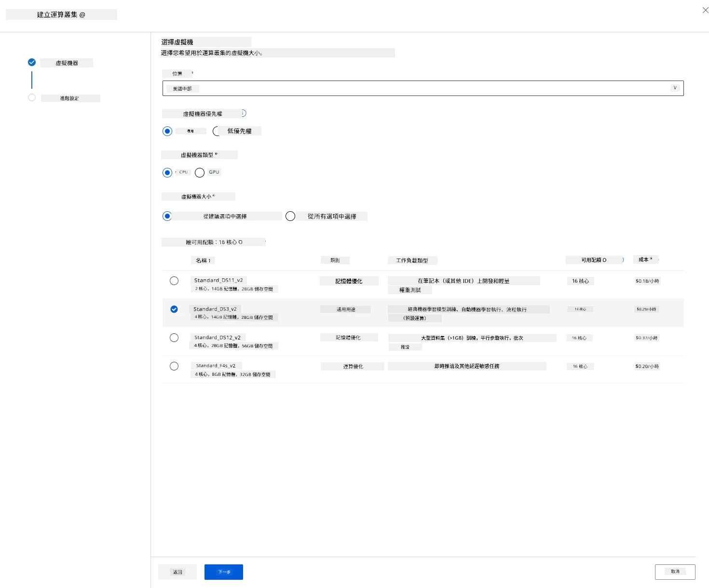Viewport: 709px width, 588px height.
Task: Click the 取消 button
Action: coord(675,572)
